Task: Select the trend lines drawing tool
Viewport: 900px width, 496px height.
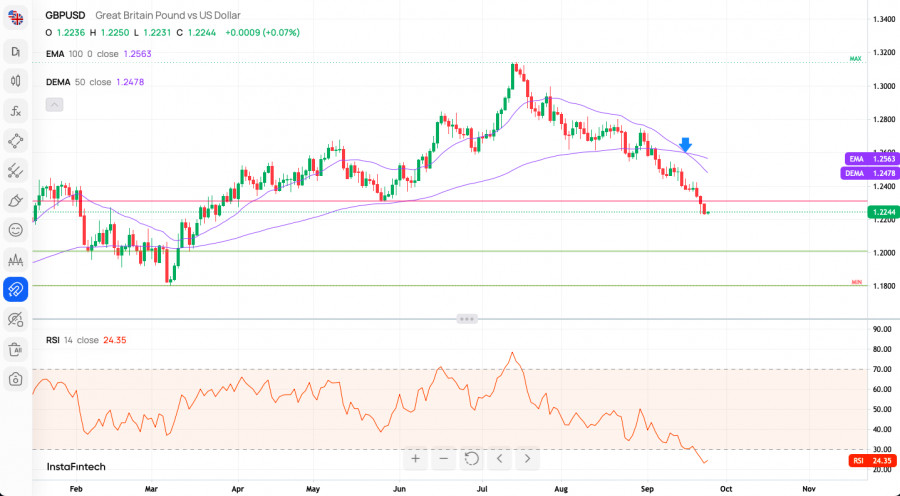Action: [15, 170]
